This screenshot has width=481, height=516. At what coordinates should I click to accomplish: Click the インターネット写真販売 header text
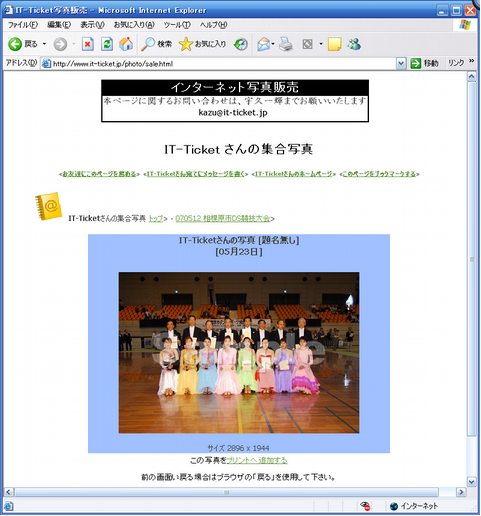[x=235, y=87]
